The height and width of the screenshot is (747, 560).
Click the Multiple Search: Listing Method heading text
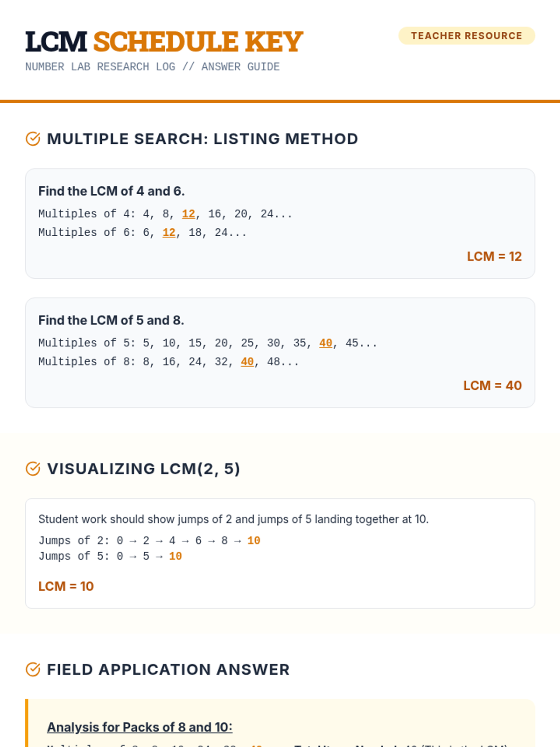203,139
